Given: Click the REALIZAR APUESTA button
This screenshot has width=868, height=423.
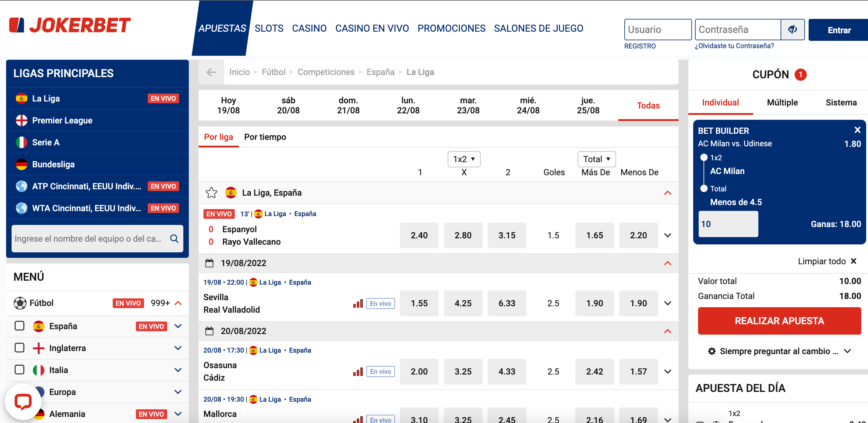Looking at the screenshot, I should [779, 321].
